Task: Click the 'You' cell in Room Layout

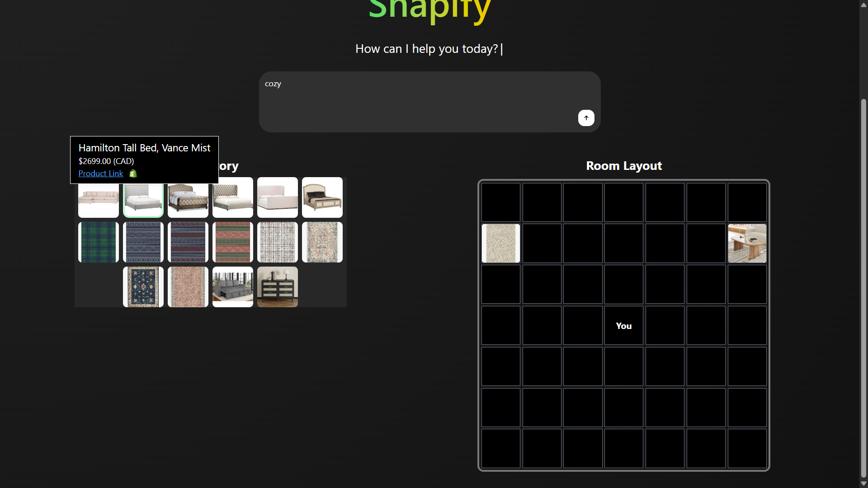Action: (623, 326)
